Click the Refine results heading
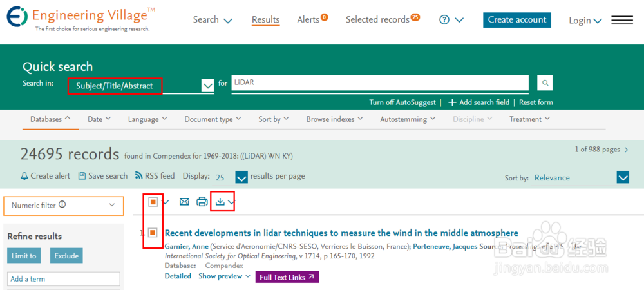 tap(35, 237)
